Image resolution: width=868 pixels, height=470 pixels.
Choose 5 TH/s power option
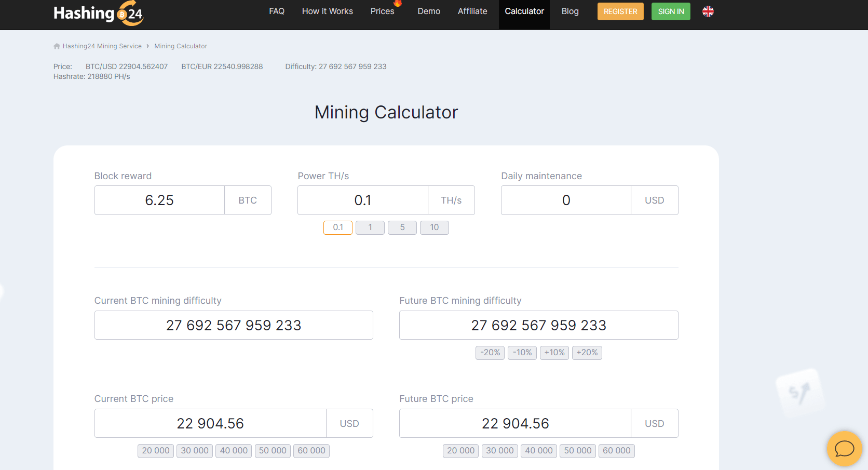tap(402, 227)
